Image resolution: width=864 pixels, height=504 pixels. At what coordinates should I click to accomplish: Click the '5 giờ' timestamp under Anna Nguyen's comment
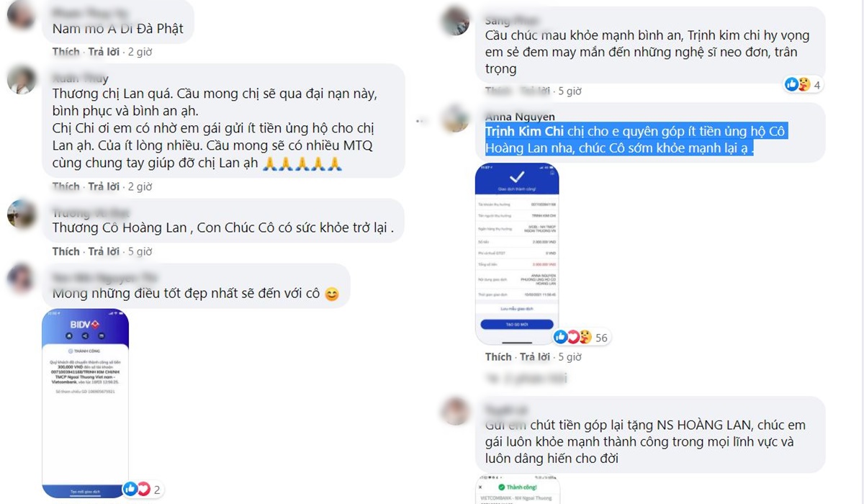(x=570, y=356)
